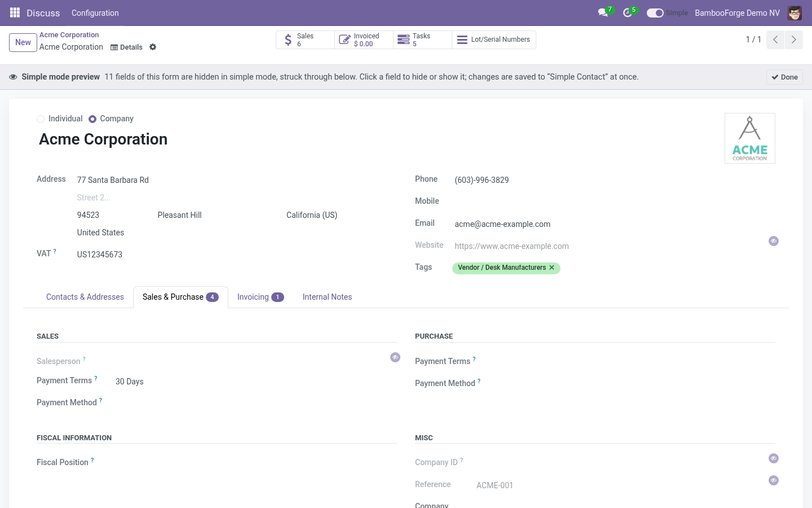
Task: Click the ZIP code field 94523
Action: click(x=115, y=215)
